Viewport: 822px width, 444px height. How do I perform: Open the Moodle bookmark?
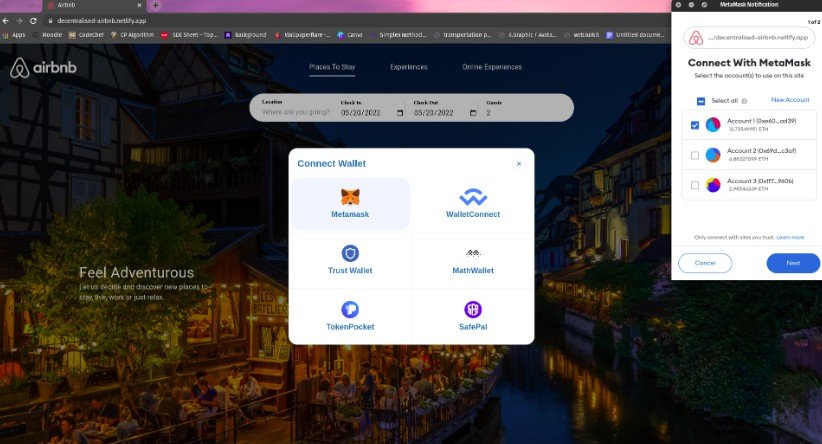tap(47, 35)
